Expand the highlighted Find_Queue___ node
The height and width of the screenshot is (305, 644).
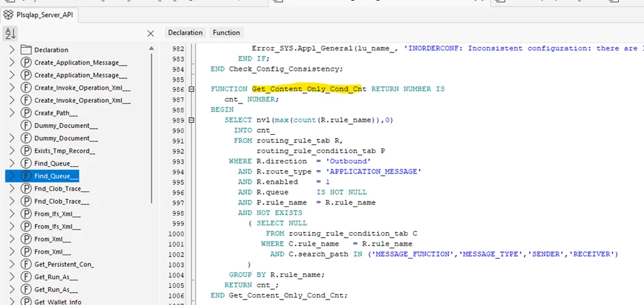[12, 176]
